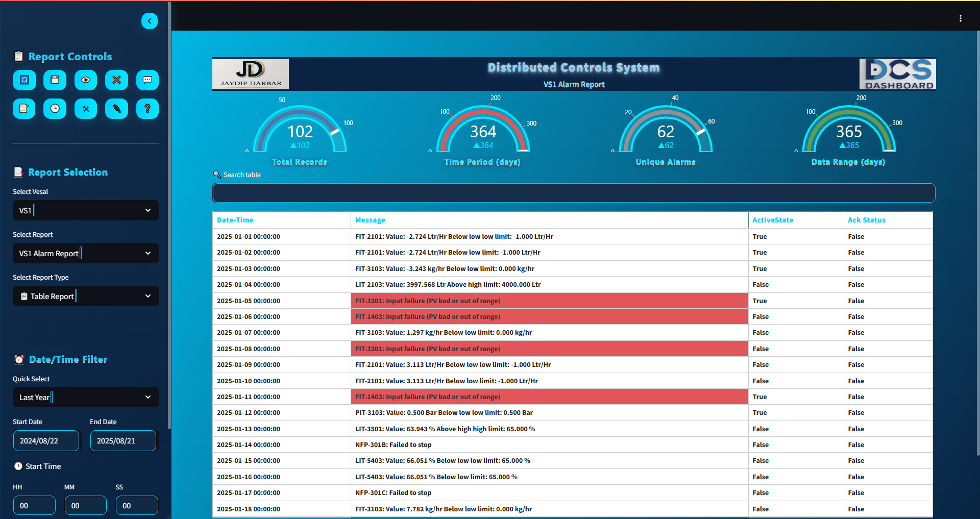The image size is (980, 519).
Task: Click the red question mark help icon
Action: (148, 109)
